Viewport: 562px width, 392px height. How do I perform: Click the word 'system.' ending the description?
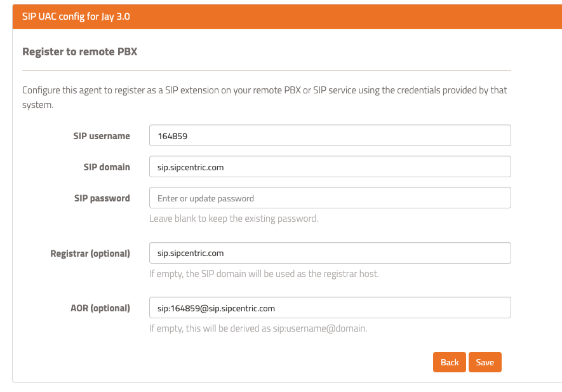click(x=37, y=104)
